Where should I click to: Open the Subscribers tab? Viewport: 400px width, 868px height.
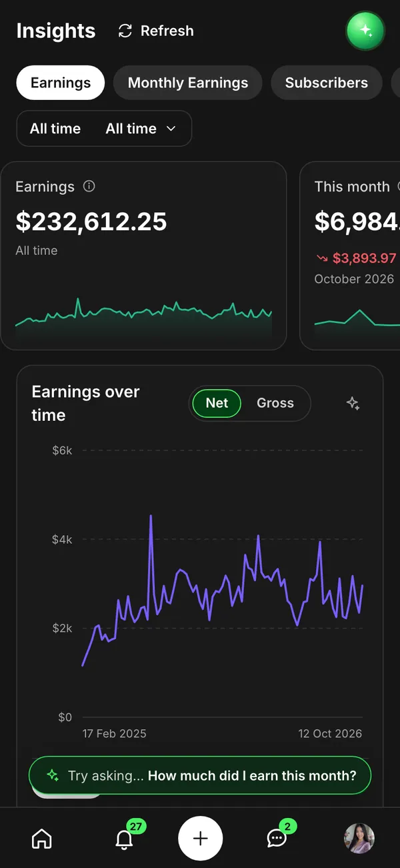point(327,83)
